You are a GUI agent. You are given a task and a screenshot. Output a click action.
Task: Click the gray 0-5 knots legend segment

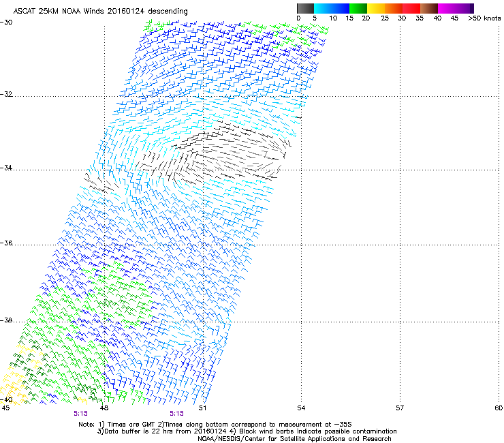coord(305,8)
